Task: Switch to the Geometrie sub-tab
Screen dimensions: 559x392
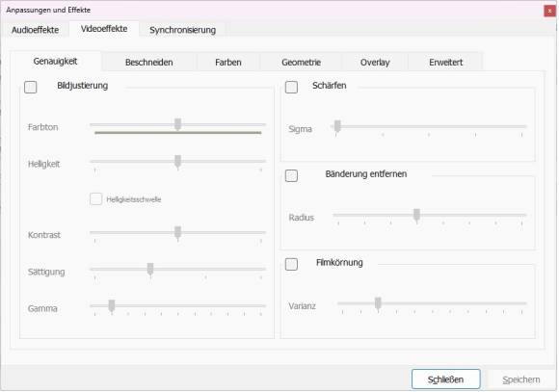Action: [x=302, y=63]
